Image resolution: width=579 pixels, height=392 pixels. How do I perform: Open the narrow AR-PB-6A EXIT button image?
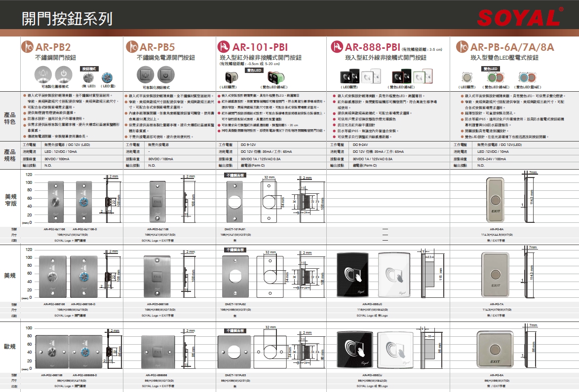(x=495, y=200)
